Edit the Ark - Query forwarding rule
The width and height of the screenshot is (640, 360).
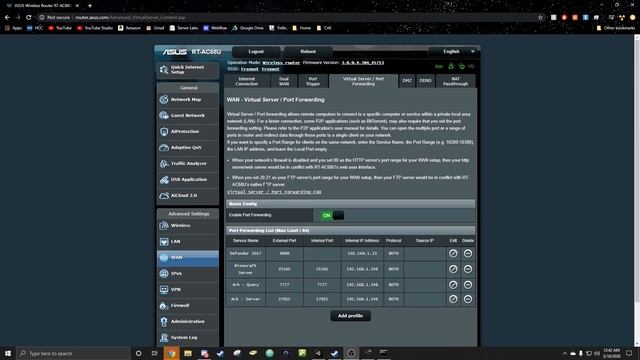[x=453, y=284]
